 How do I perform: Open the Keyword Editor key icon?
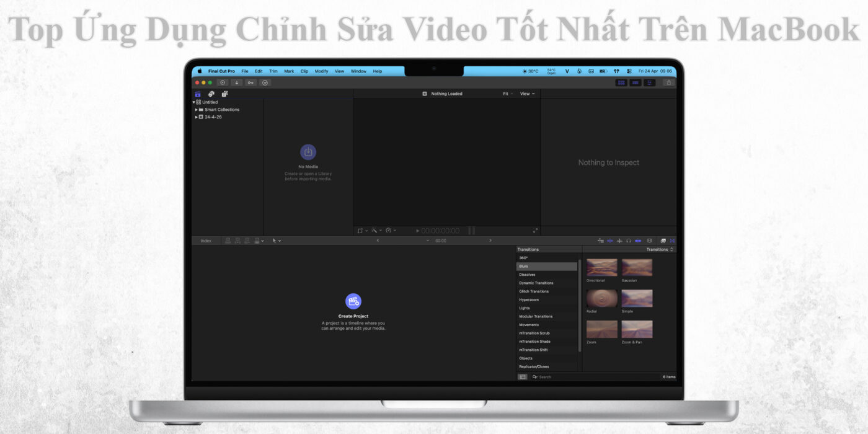coord(250,82)
